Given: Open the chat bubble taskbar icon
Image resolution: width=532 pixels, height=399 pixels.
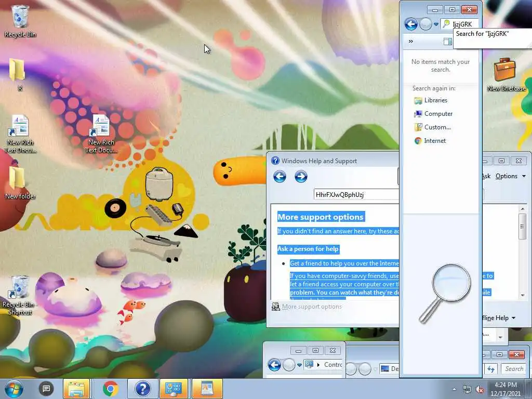Looking at the screenshot, I should point(46,389).
